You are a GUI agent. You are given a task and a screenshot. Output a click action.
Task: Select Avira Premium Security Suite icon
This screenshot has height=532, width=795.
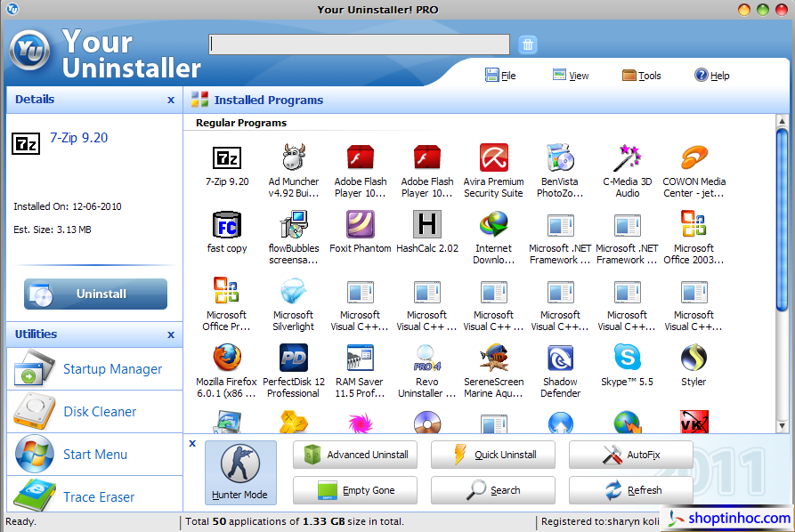pos(493,157)
